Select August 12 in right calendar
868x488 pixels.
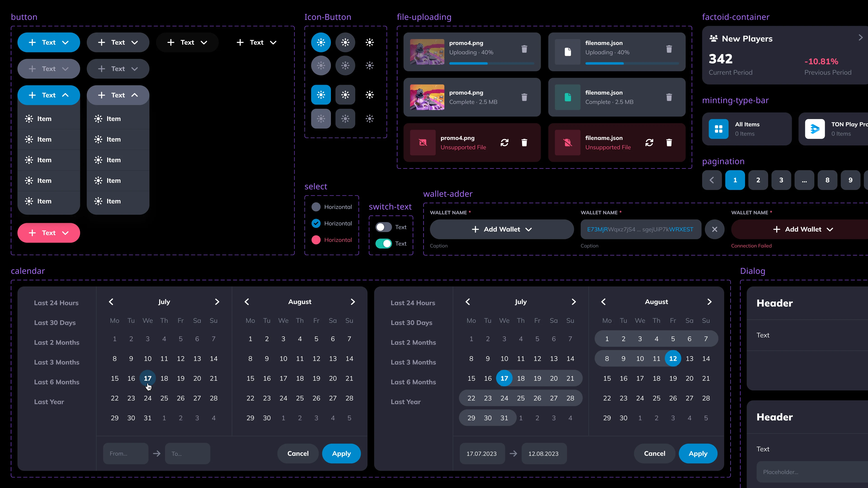point(673,359)
